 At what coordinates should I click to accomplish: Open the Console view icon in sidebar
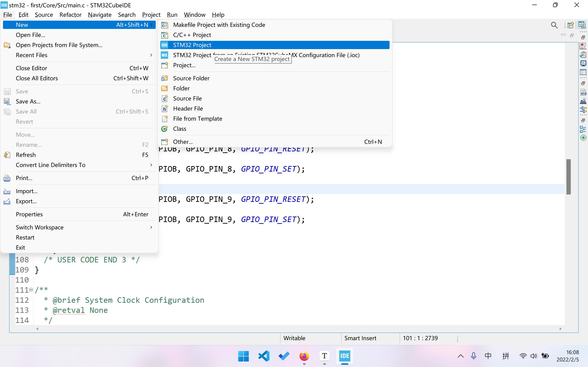coord(583,64)
